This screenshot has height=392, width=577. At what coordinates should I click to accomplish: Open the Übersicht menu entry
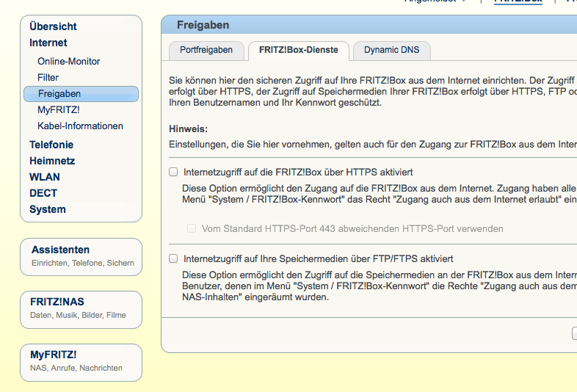tap(53, 26)
